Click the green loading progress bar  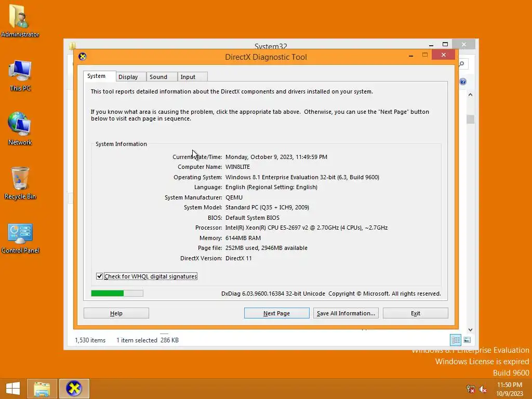point(117,293)
